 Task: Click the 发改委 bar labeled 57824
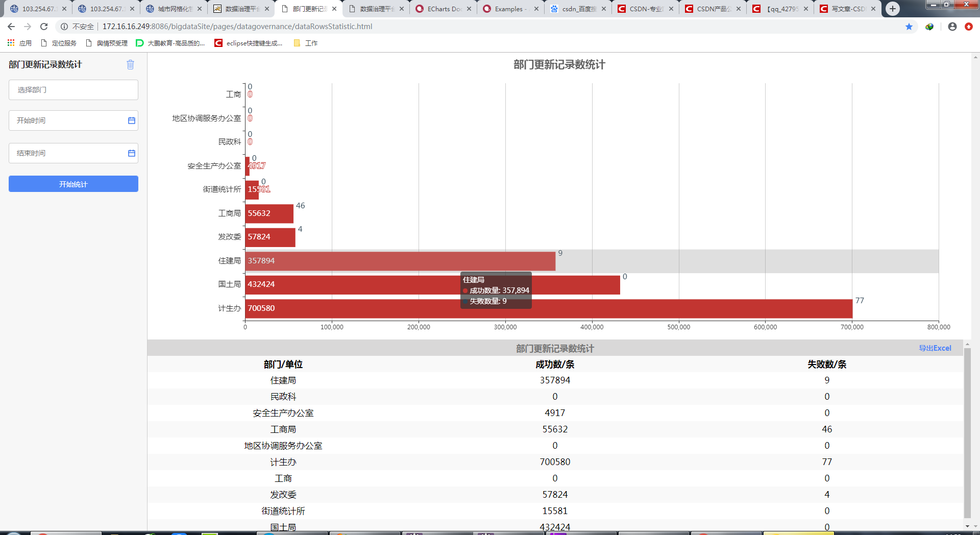[270, 237]
